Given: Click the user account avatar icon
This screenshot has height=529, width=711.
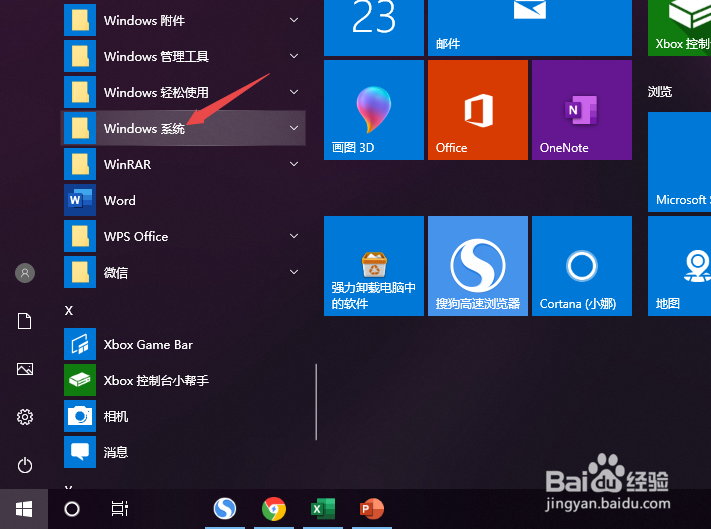Looking at the screenshot, I should tap(25, 273).
